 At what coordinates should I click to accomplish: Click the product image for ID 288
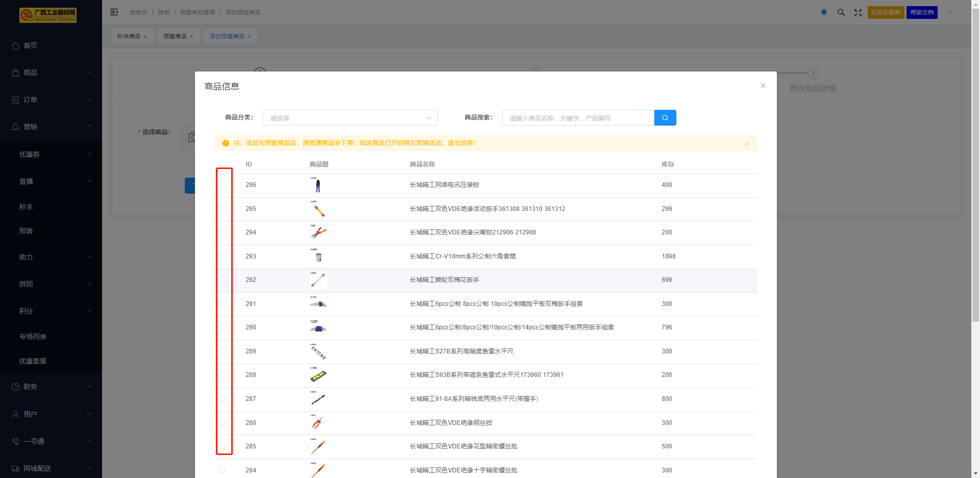point(318,375)
